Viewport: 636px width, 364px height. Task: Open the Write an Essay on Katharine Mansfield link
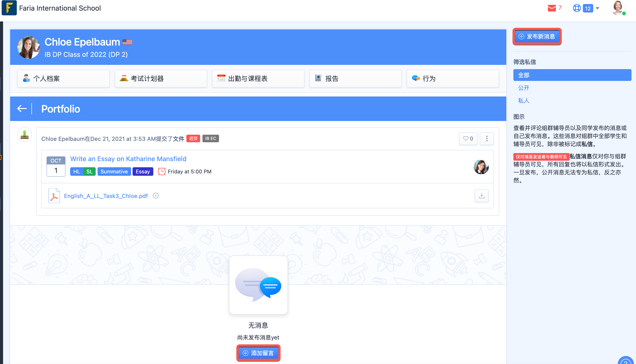[x=128, y=159]
